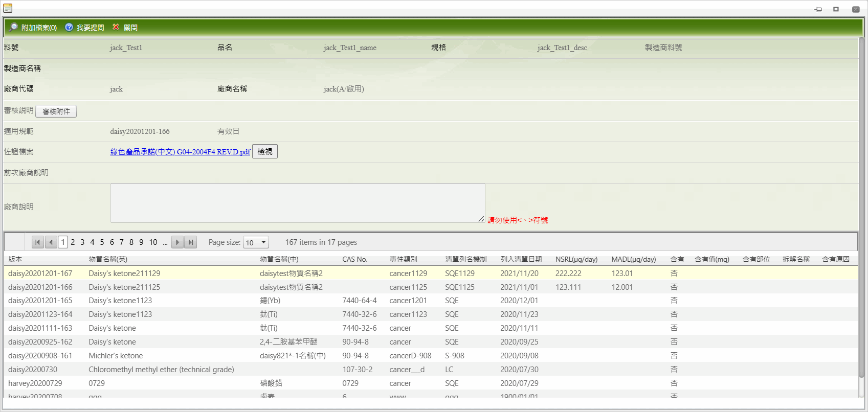The image size is (868, 412).
Task: Click the blue question mark help icon
Action: (69, 27)
